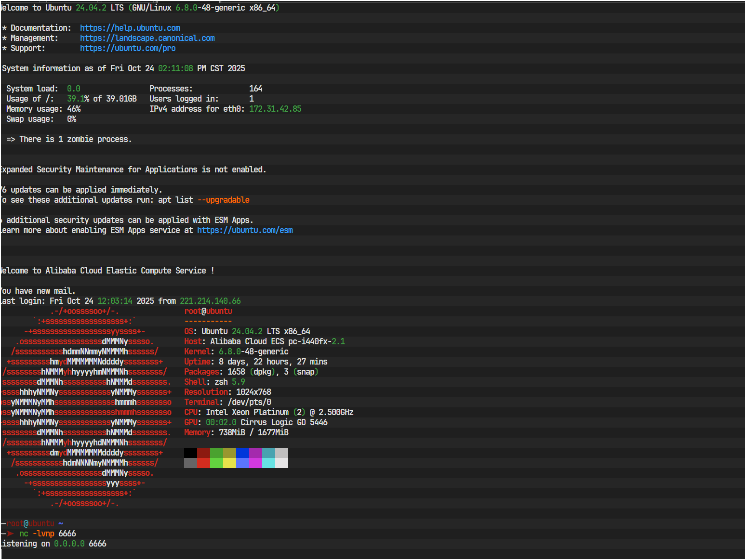The height and width of the screenshot is (560, 746).
Task: Click the white palette block in bottom row
Action: click(x=281, y=463)
